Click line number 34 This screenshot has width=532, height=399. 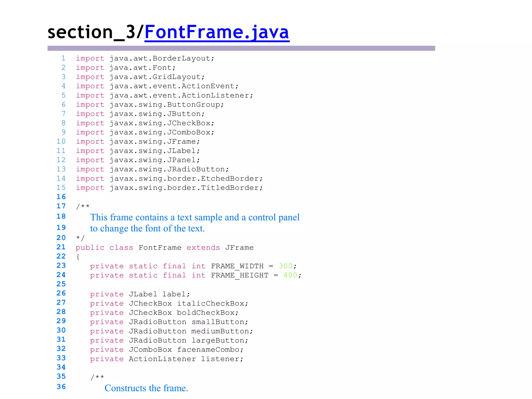coord(61,367)
